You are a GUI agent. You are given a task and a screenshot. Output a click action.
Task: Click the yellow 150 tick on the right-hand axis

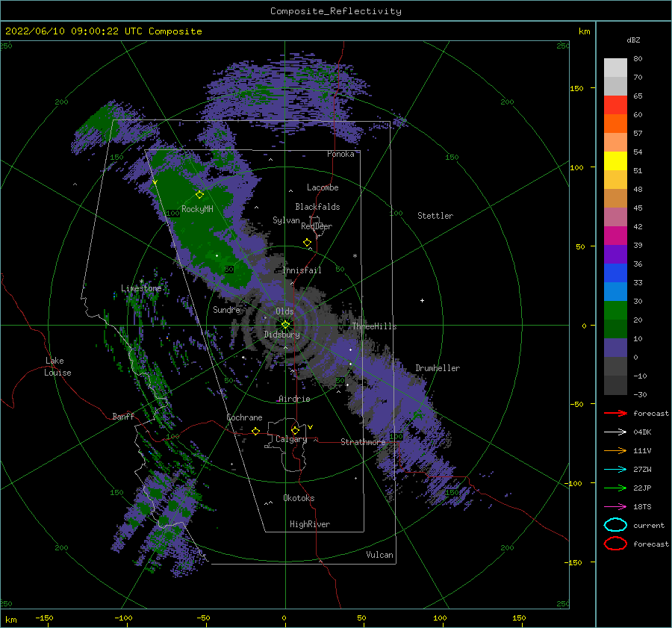[x=576, y=89]
